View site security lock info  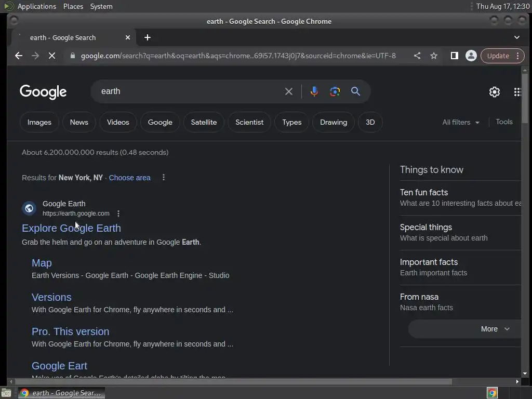[x=73, y=56]
